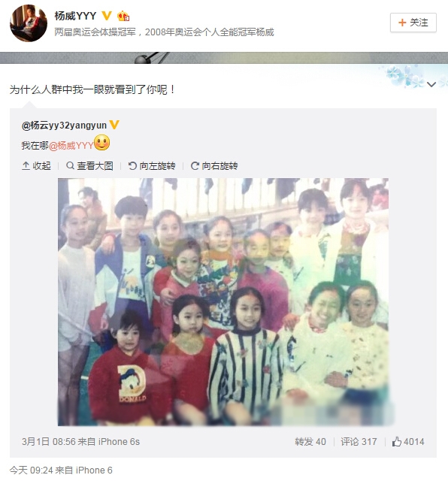Collapse the image with 收起
The height and width of the screenshot is (481, 448).
[36, 166]
